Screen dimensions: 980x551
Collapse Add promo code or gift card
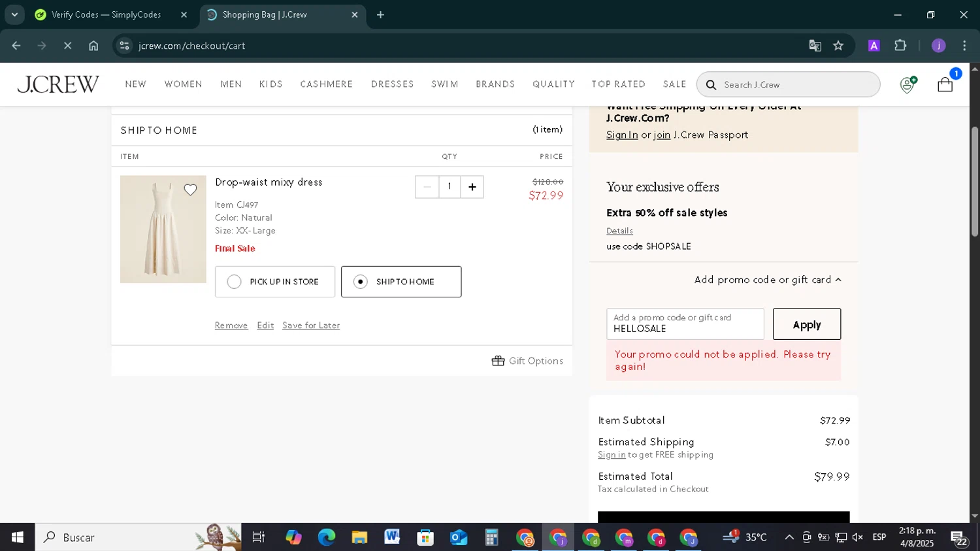click(768, 280)
